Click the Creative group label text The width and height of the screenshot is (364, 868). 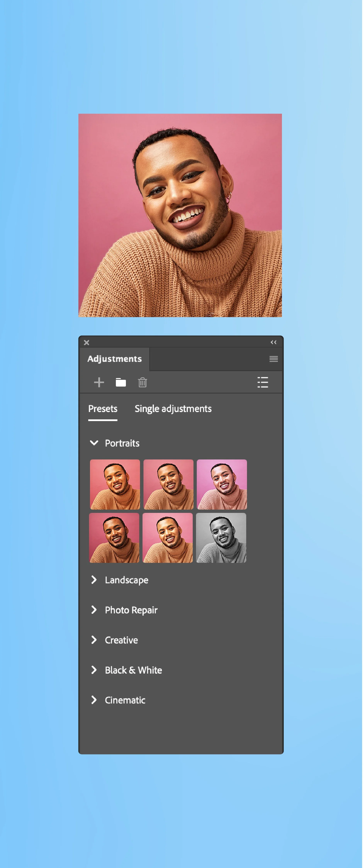(x=121, y=640)
